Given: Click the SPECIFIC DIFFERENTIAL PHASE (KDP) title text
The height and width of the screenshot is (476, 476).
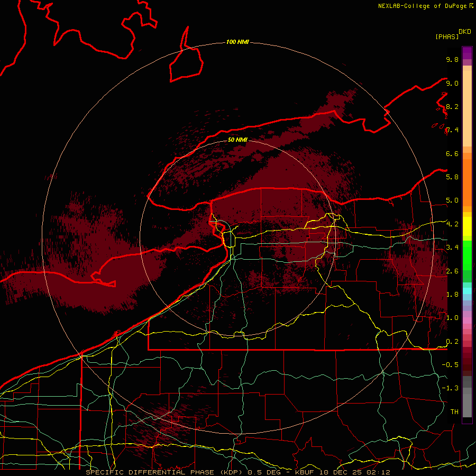Looking at the screenshot, I should (165, 472).
